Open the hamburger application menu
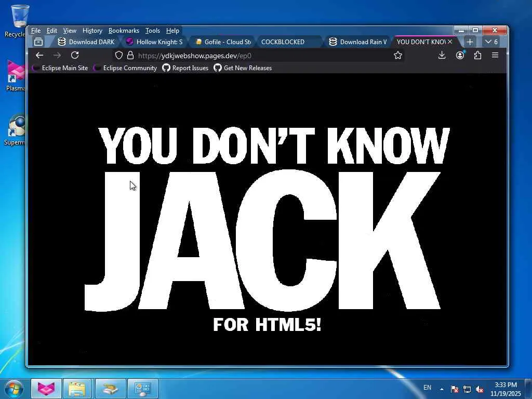532x399 pixels. click(x=495, y=55)
